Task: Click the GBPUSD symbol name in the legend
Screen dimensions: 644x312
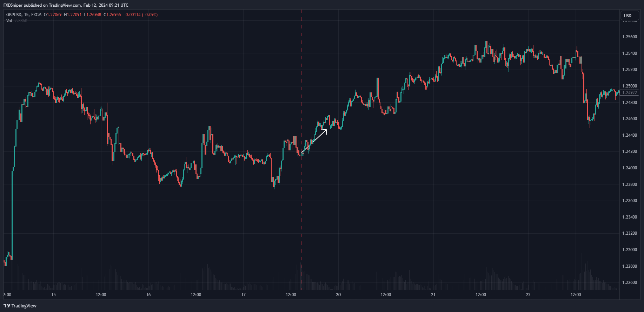Action: pos(14,15)
